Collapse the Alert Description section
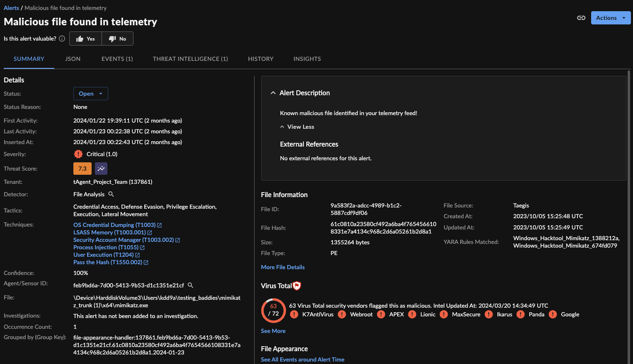Screen dimensions: 633x364 click(273, 93)
